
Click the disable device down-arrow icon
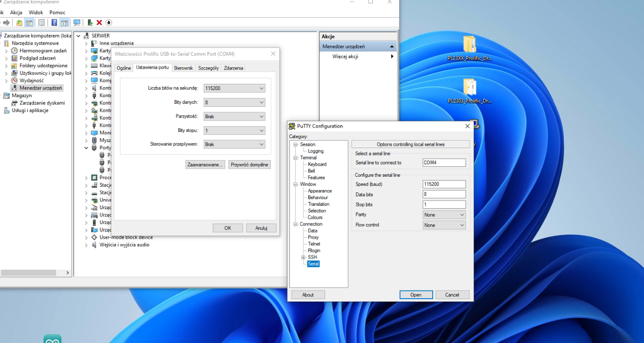pos(109,22)
